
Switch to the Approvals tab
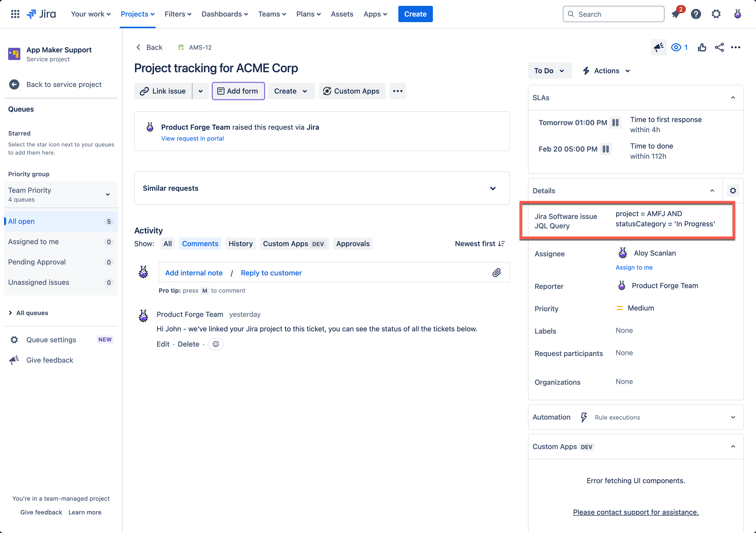[353, 244]
